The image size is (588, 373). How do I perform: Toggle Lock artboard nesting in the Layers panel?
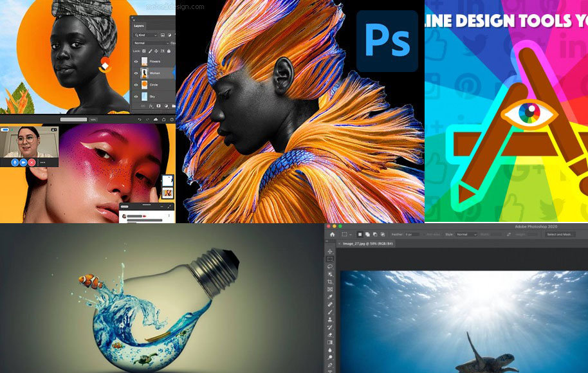(x=162, y=51)
